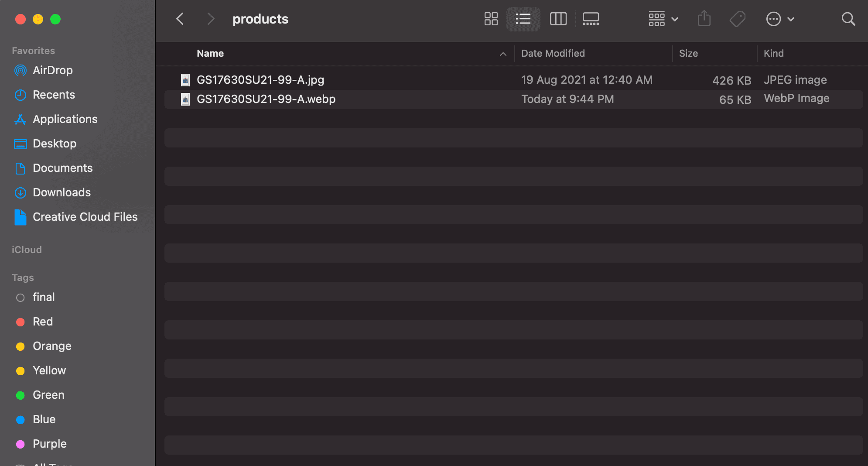Click the Share toolbar icon
This screenshot has width=868, height=466.
[x=704, y=19]
